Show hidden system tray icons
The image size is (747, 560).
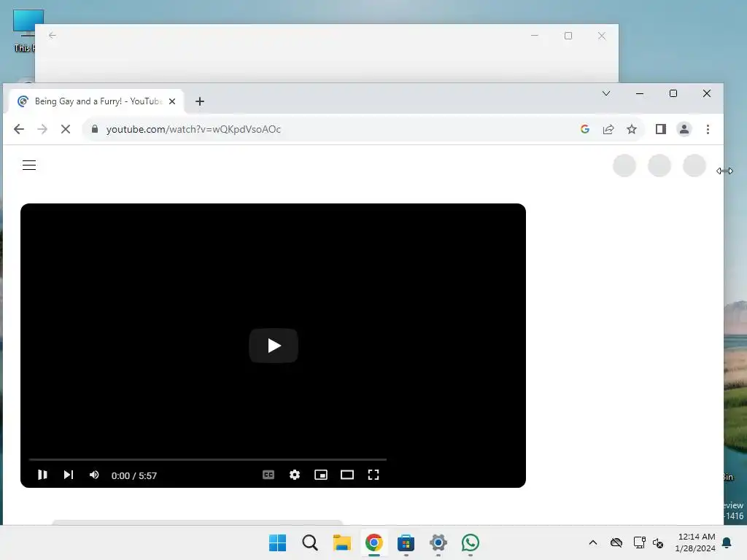coord(593,542)
